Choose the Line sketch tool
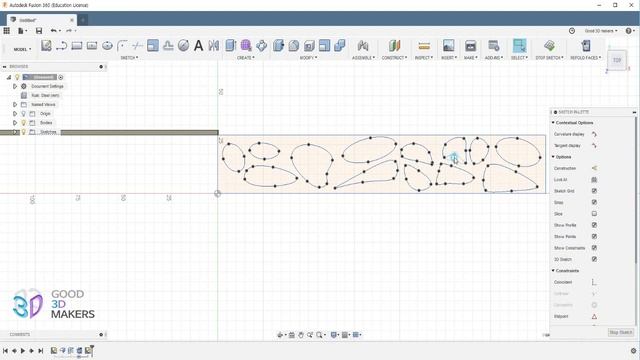 click(62, 45)
